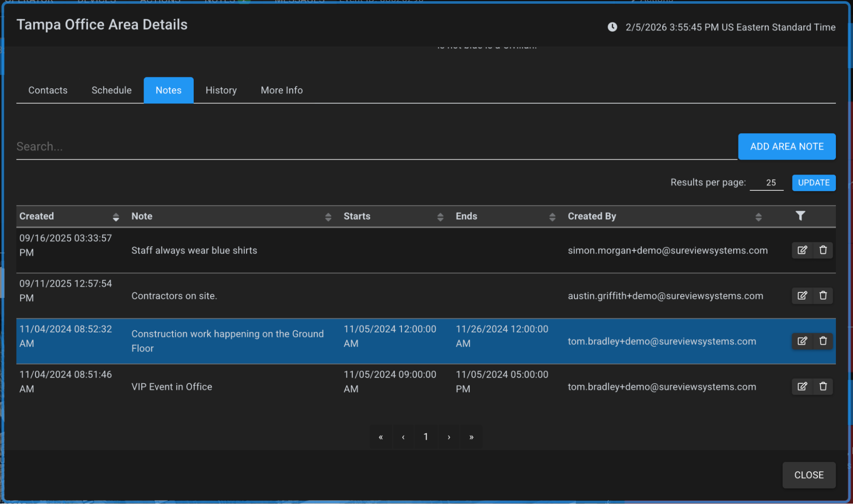Screen dimensions: 853x504
Task: Open the table filter funnel icon
Action: pos(800,216)
